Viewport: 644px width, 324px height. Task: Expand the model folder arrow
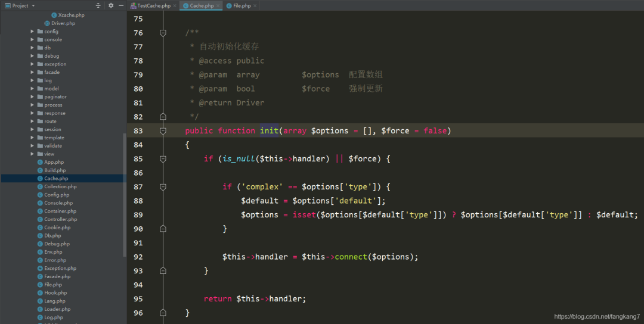32,89
